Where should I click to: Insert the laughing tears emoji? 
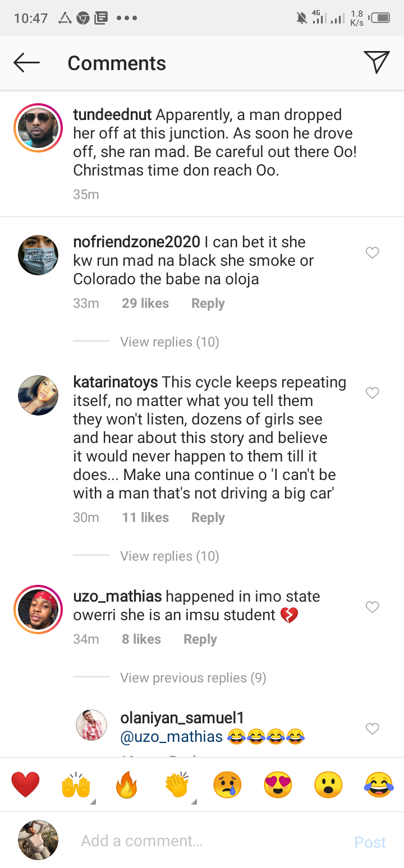coord(379,784)
